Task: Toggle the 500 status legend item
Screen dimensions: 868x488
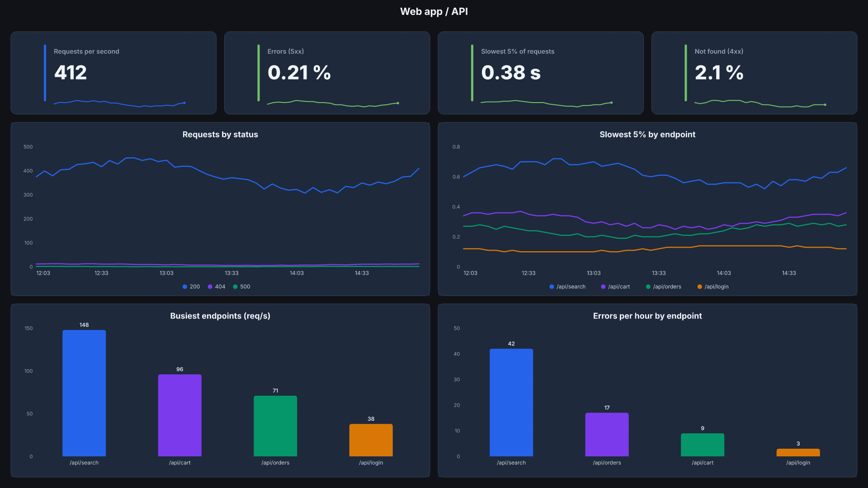Action: click(241, 286)
